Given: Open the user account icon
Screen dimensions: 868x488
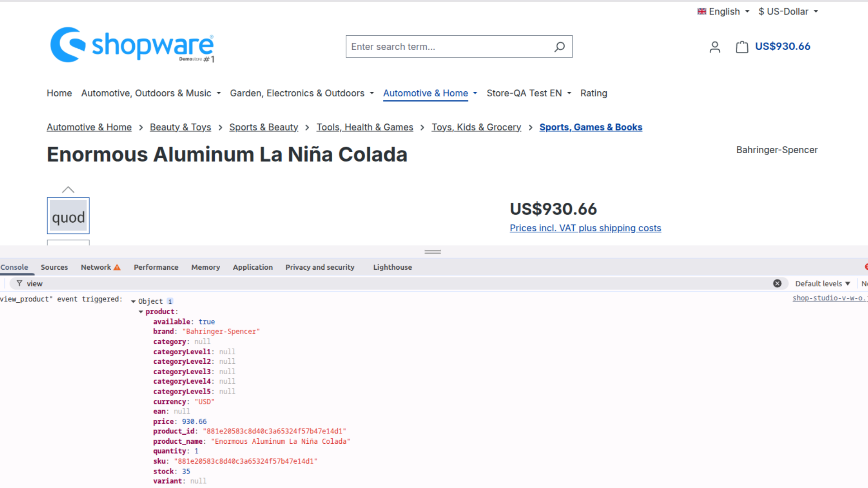Looking at the screenshot, I should click(x=715, y=47).
